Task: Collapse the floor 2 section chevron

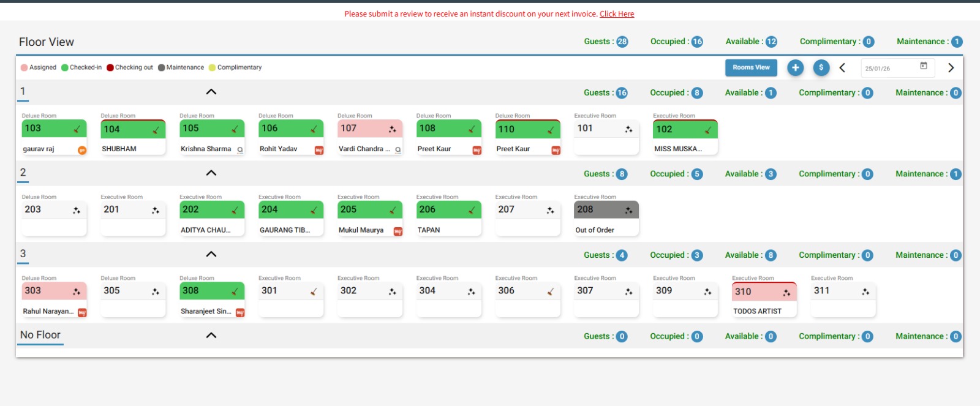Action: click(x=211, y=173)
